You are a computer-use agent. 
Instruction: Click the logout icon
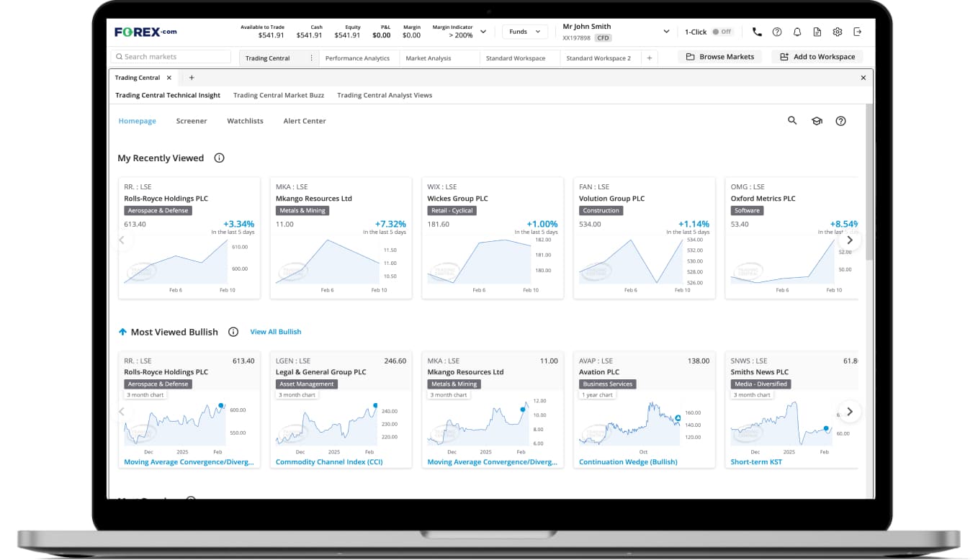click(857, 32)
